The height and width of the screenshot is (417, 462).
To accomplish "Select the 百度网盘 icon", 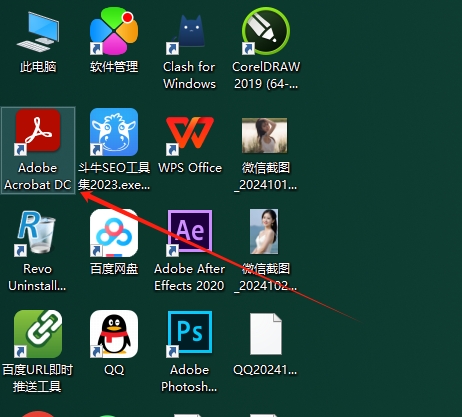I will 114,233.
